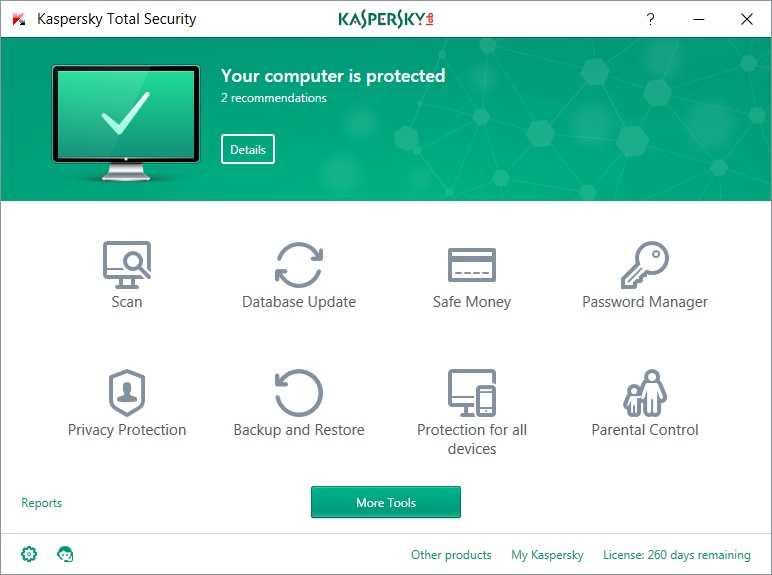Viewport: 772px width, 575px height.
Task: Follow the Other products link
Action: (x=451, y=555)
